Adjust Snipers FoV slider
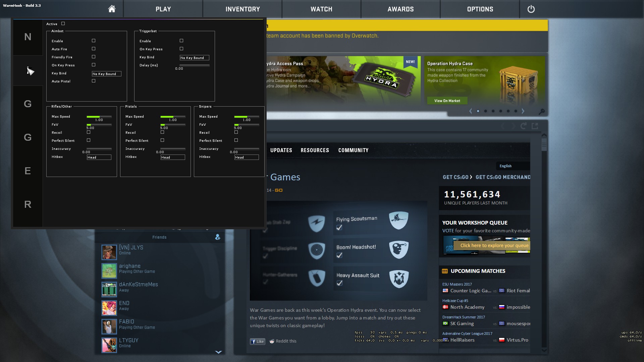 coord(247,125)
